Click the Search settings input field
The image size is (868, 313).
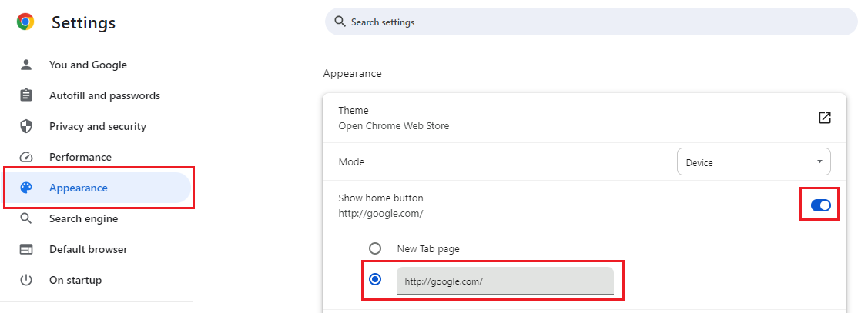point(592,22)
